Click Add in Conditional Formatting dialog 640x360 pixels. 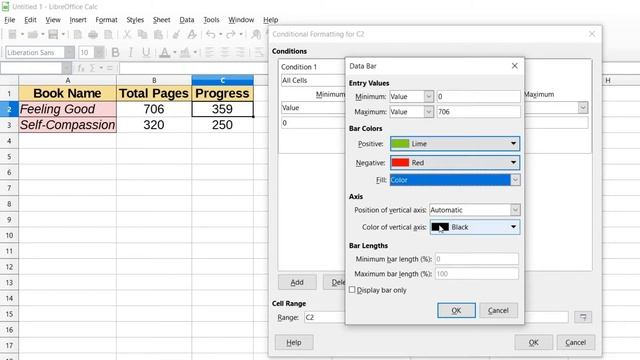coord(297,282)
